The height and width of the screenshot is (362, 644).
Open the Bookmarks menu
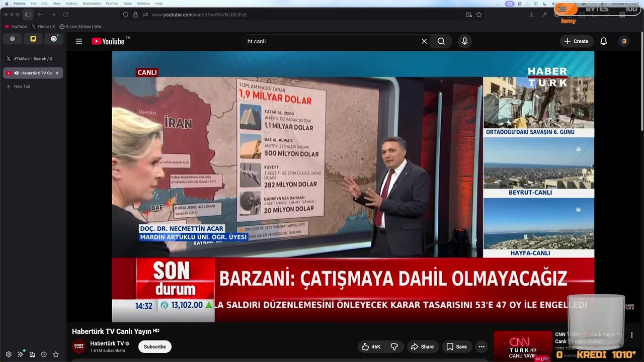(92, 4)
